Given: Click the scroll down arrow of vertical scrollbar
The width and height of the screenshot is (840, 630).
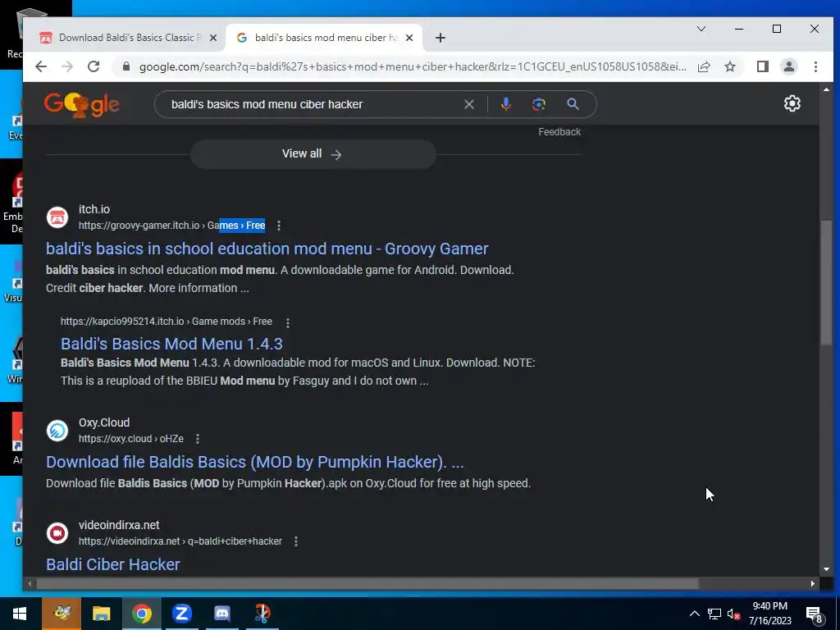Looking at the screenshot, I should 826,569.
